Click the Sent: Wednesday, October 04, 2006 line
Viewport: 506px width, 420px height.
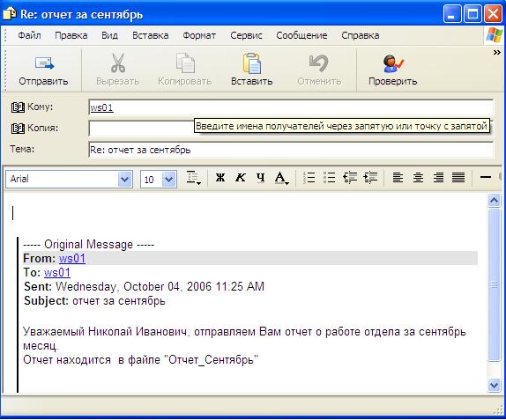144,286
